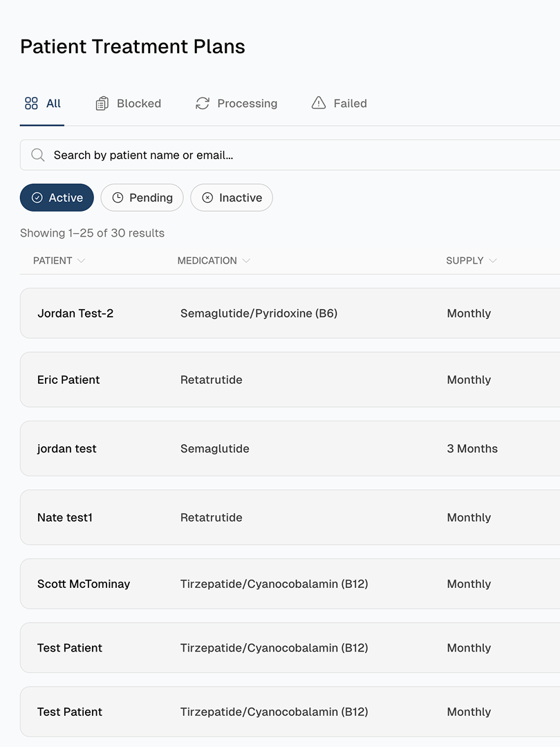Image resolution: width=560 pixels, height=747 pixels.
Task: Click the clipboard icon beside Blocked
Action: coord(102,103)
